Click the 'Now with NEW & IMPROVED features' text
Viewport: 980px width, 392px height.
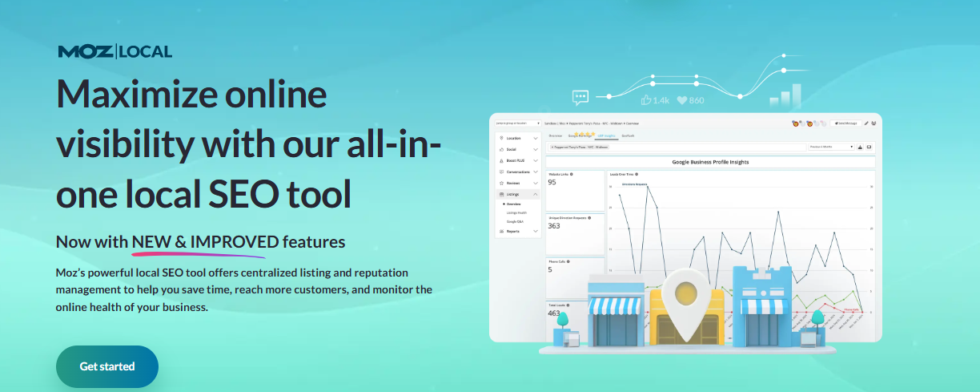point(201,241)
